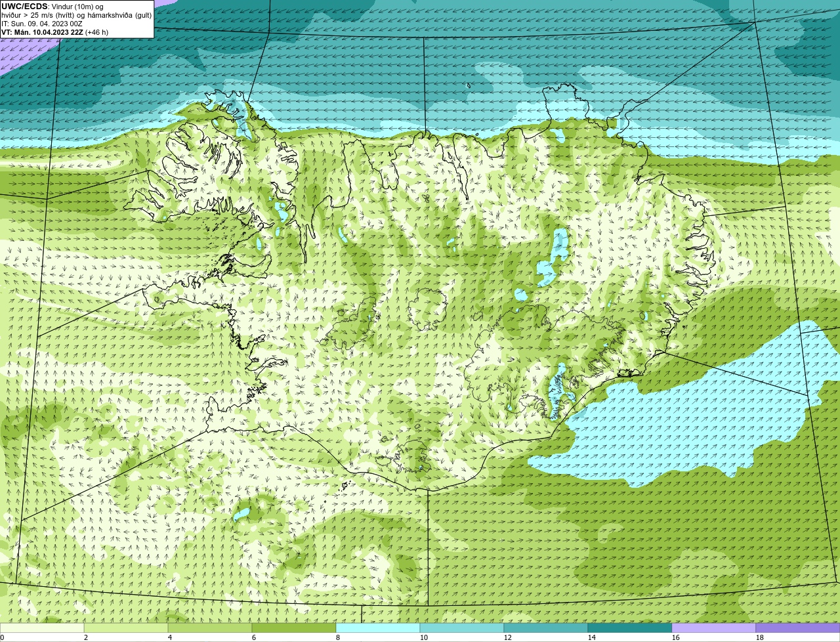This screenshot has height=642, width=840.
Task: Click the legend label '16'
Action: 676,637
